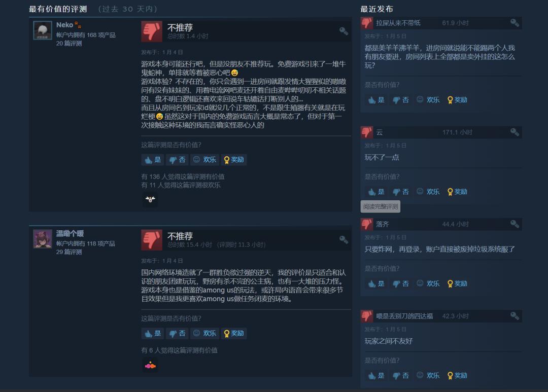
Task: Click key icon on 喂是丢别刀鸽四达福 review
Action: point(515,316)
